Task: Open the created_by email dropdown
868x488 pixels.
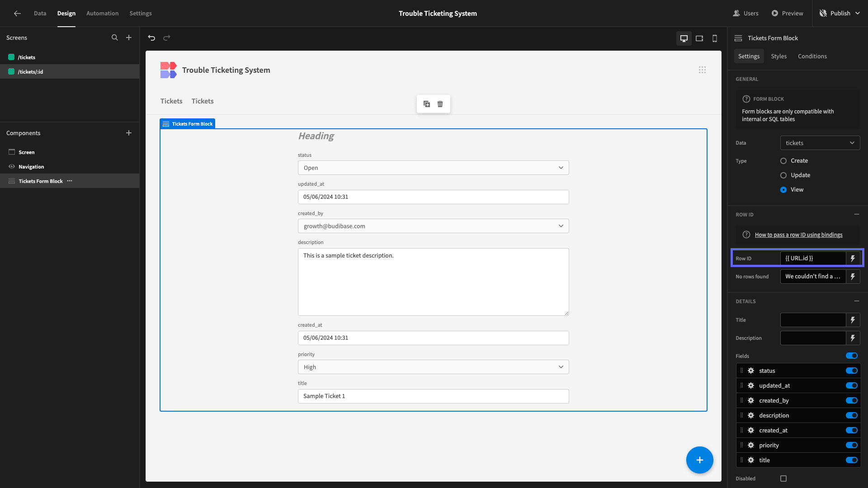Action: click(433, 226)
